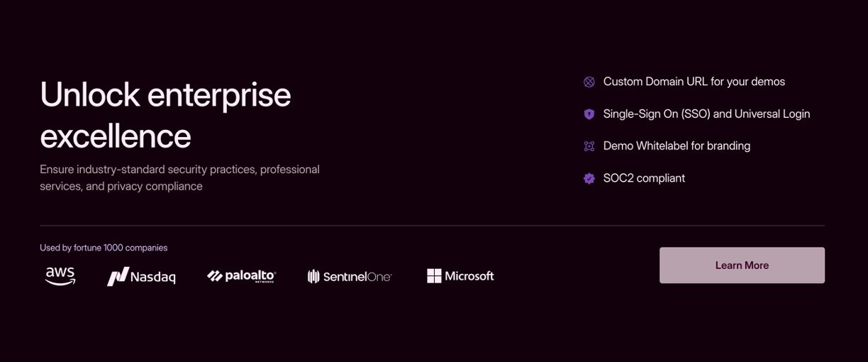Click 'Custom Domain URL for your demos' text
868x362 pixels.
point(694,82)
